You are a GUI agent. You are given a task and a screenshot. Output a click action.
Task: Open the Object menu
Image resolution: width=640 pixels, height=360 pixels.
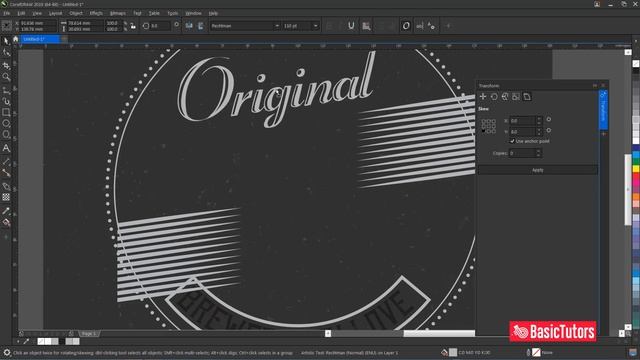coord(76,13)
